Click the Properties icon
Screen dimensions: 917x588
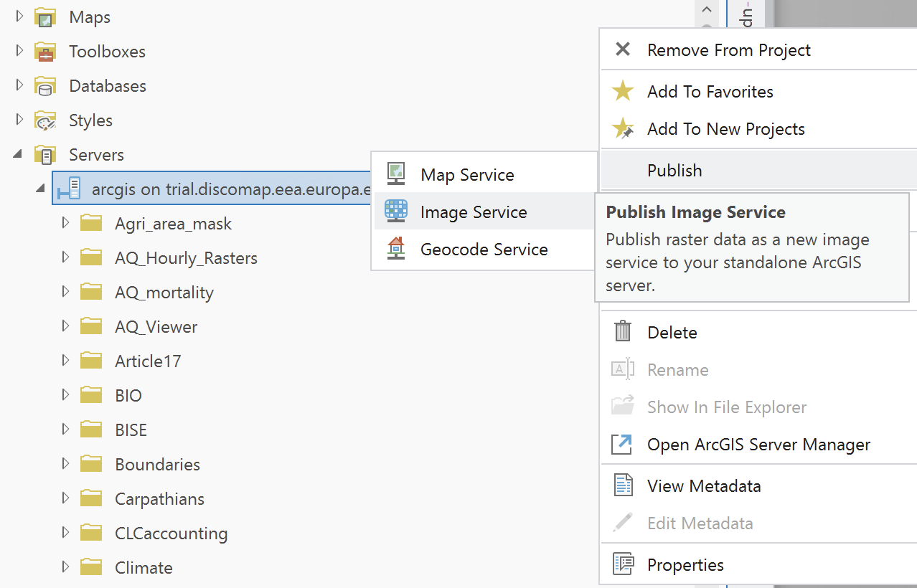pos(623,564)
